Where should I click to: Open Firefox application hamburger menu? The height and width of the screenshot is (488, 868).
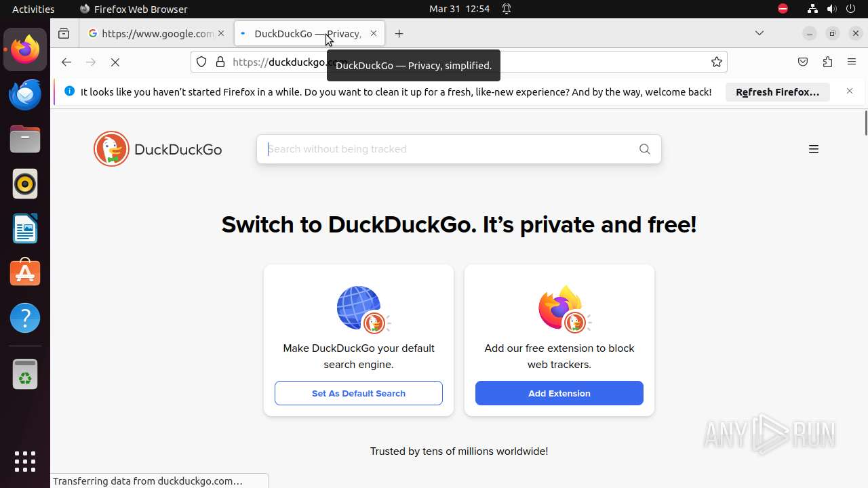pyautogui.click(x=852, y=62)
